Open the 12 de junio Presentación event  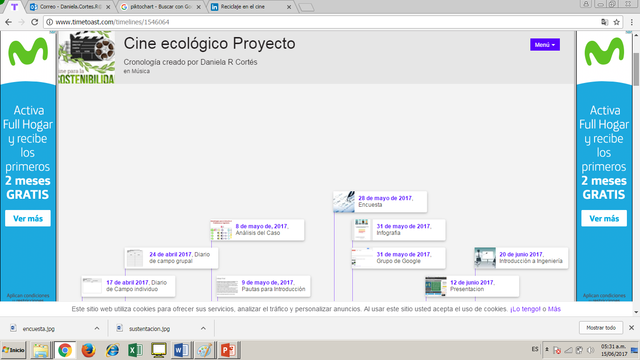point(472,286)
